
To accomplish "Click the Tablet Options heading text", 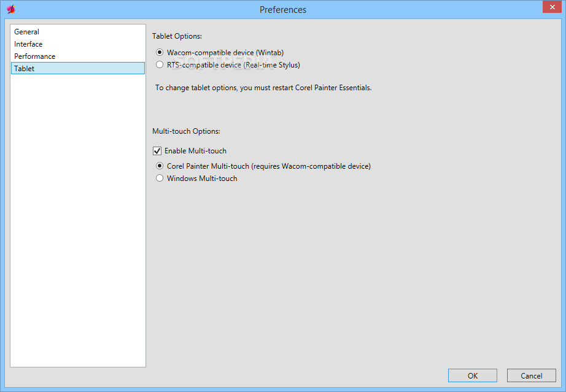I will (177, 36).
